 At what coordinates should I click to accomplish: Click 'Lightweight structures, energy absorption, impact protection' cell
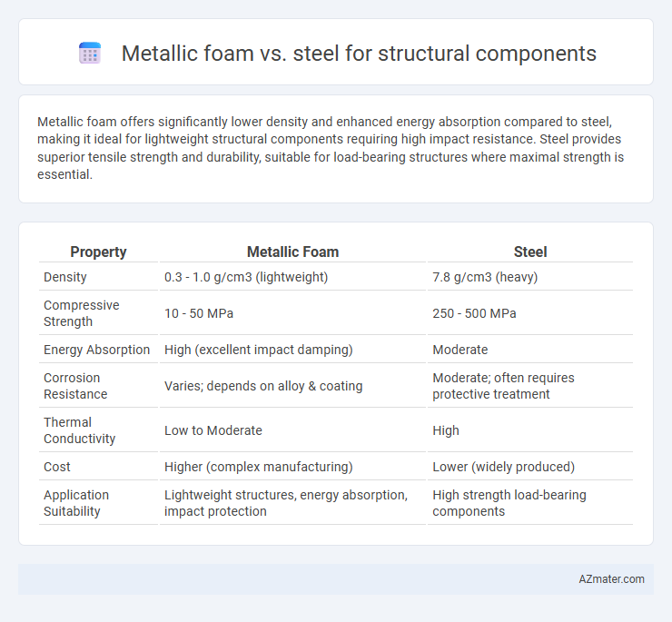click(286, 503)
